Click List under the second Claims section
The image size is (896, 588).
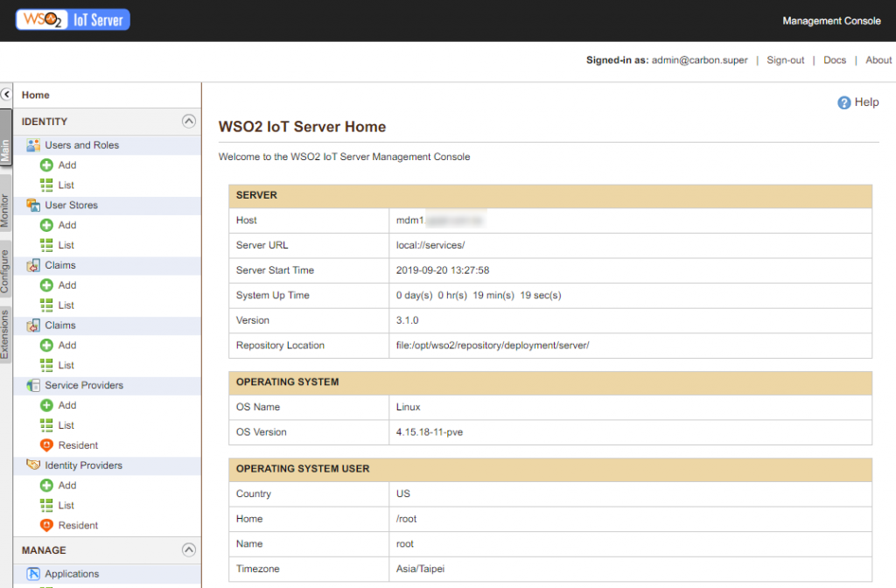[66, 365]
